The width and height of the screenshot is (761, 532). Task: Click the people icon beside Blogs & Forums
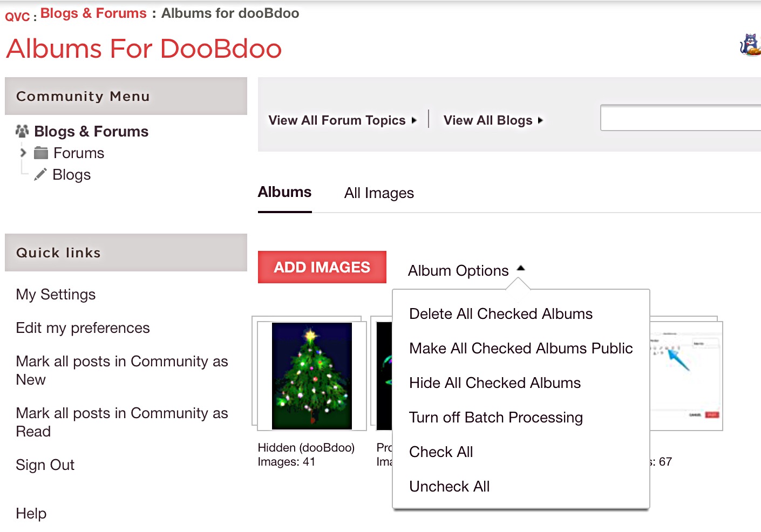click(x=22, y=131)
